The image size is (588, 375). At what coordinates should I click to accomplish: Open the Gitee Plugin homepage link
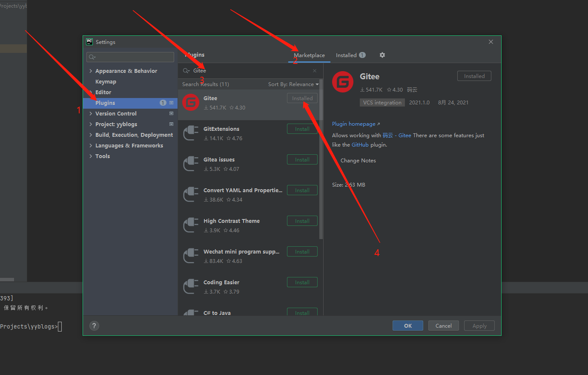tap(353, 124)
